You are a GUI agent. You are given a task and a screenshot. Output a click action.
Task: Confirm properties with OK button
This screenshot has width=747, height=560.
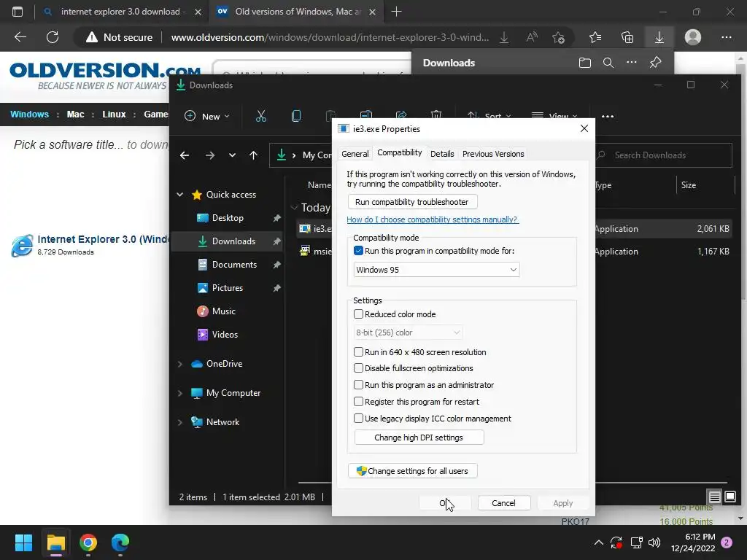(445, 503)
